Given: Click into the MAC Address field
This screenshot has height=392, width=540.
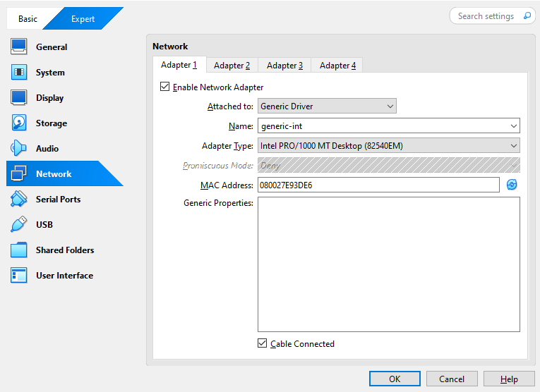Looking at the screenshot, I should click(378, 185).
